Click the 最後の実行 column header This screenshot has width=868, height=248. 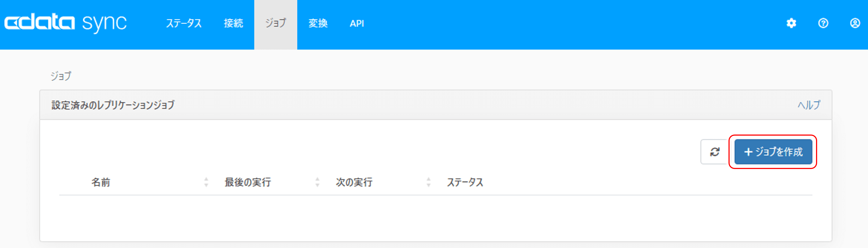pyautogui.click(x=248, y=182)
